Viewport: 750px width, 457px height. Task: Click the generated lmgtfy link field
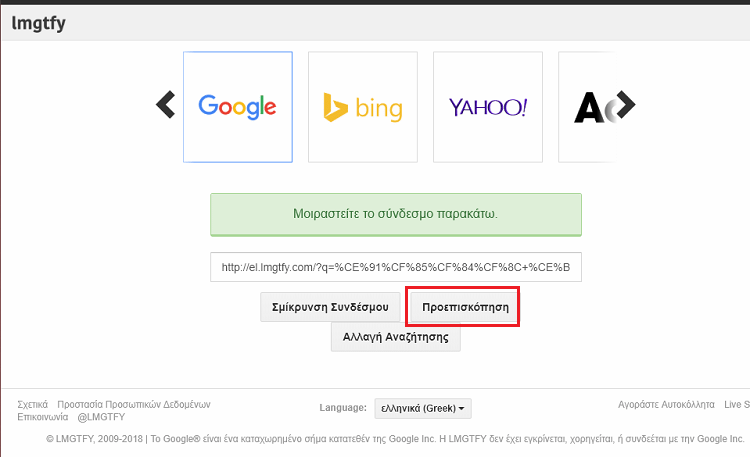(x=396, y=267)
